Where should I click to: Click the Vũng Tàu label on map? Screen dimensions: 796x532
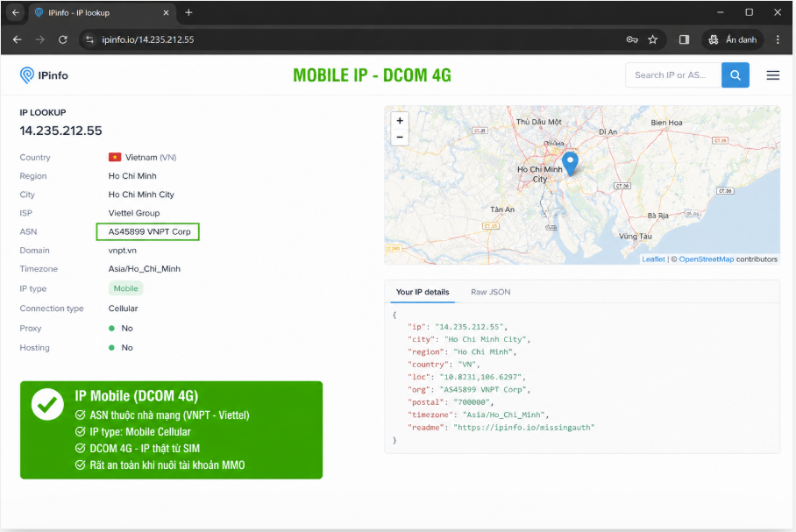[x=635, y=236]
